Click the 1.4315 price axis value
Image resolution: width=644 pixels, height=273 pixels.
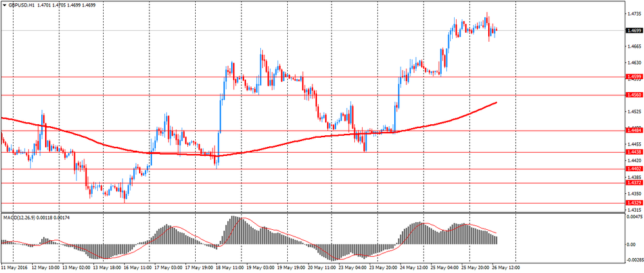[x=633, y=209]
